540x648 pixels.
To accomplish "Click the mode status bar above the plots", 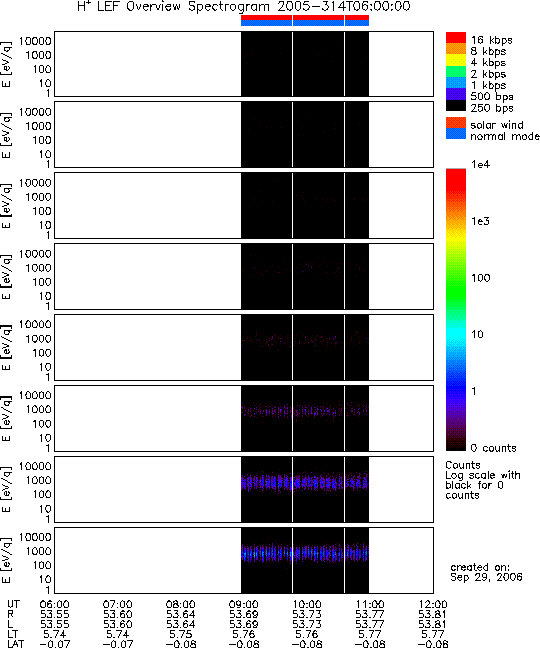I will pos(305,21).
